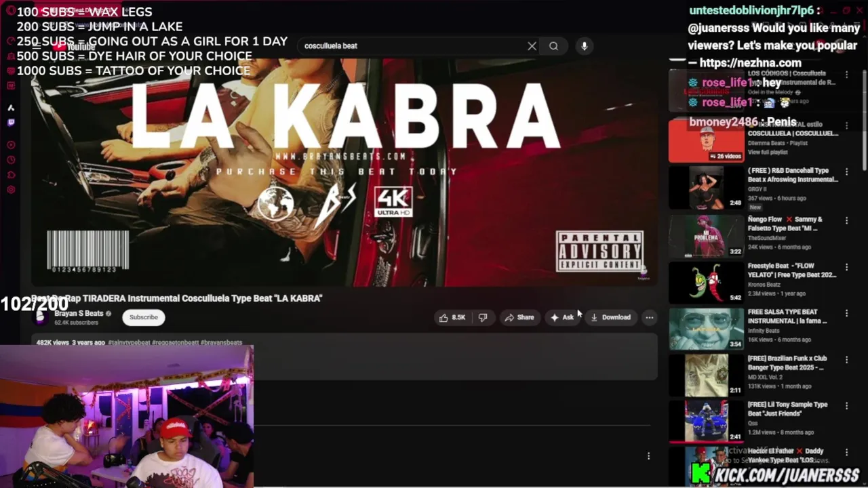Click the magnifier search button
Viewport: 868px width, 488px height.
554,46
